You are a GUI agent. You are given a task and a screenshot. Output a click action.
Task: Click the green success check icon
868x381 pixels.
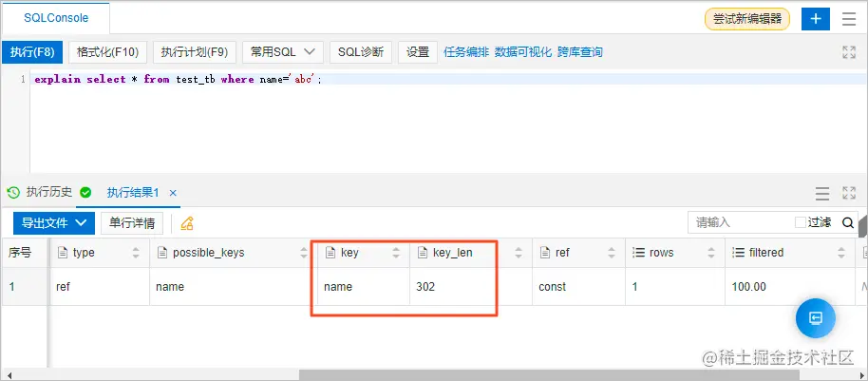tap(85, 193)
